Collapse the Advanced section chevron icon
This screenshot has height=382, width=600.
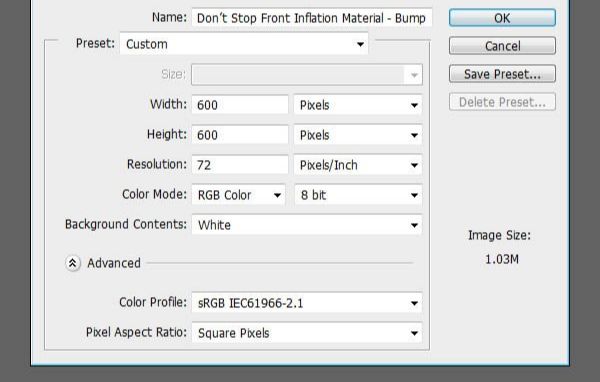[x=73, y=263]
